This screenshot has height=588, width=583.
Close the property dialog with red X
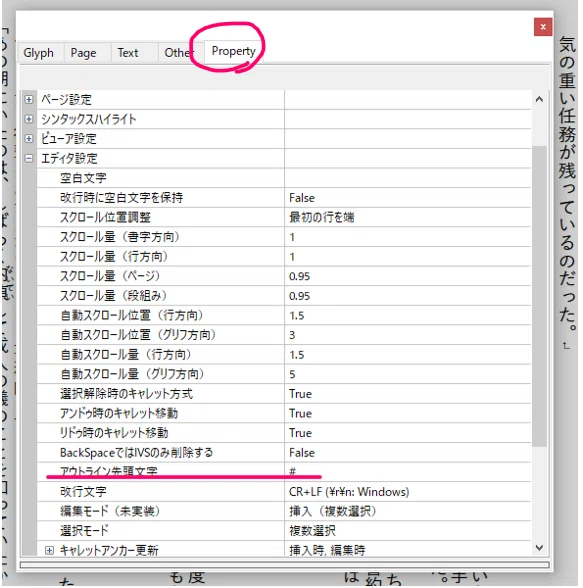(543, 27)
